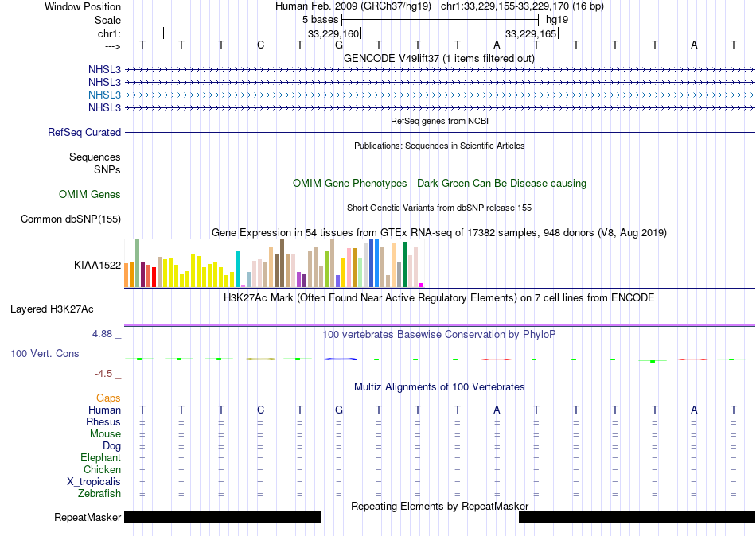Screen dimensions: 756x536
Task: Click the C base in the Human alignment row
Action: pos(260,410)
